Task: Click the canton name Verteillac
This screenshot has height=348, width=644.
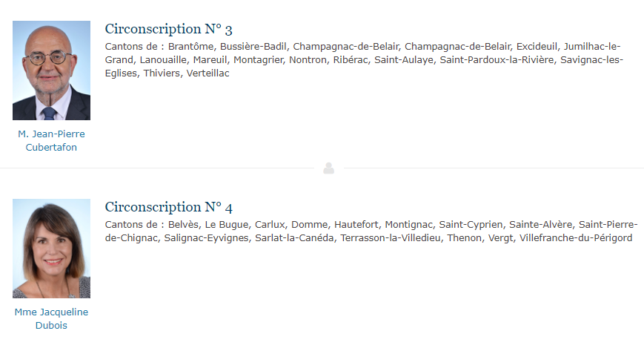Action: (x=208, y=73)
